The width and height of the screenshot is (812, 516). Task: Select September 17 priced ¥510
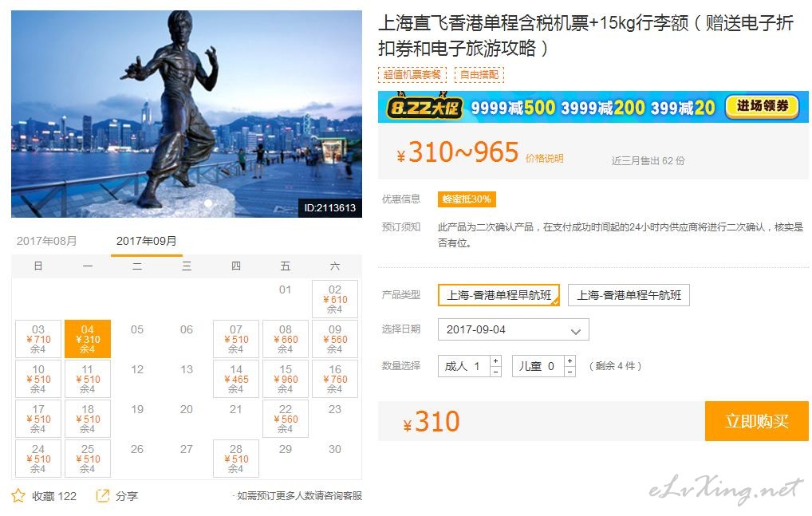(x=38, y=419)
